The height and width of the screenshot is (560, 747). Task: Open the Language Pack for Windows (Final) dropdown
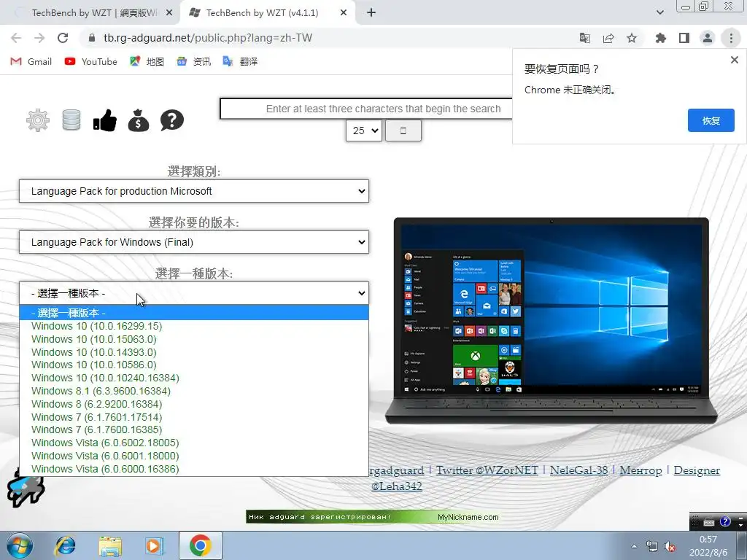(194, 242)
